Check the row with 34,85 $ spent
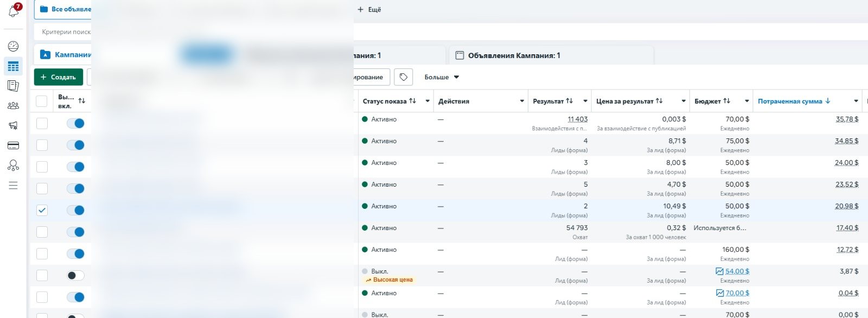Viewport: 868px width, 318px height. (42, 145)
